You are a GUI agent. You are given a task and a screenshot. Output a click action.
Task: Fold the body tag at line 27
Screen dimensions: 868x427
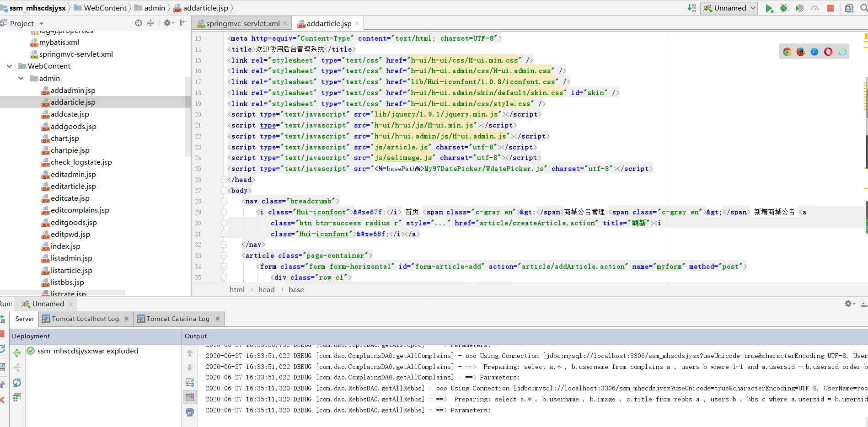[224, 191]
